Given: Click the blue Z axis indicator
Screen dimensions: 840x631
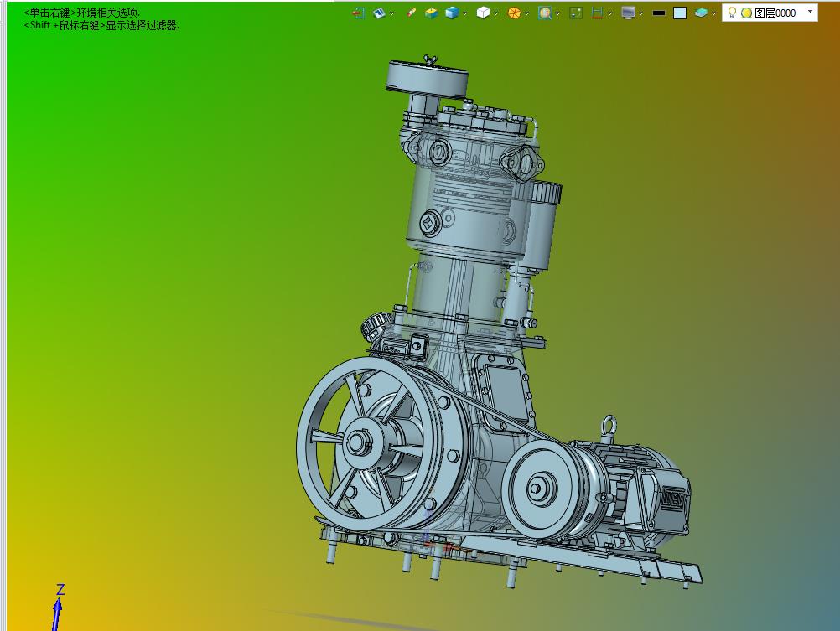Looking at the screenshot, I should point(59,605).
